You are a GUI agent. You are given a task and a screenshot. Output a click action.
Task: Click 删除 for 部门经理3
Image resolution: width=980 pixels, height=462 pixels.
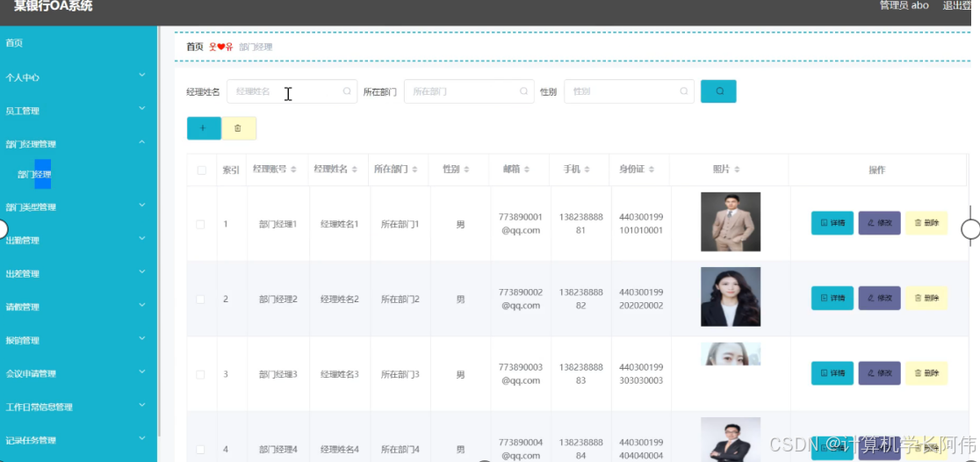926,373
